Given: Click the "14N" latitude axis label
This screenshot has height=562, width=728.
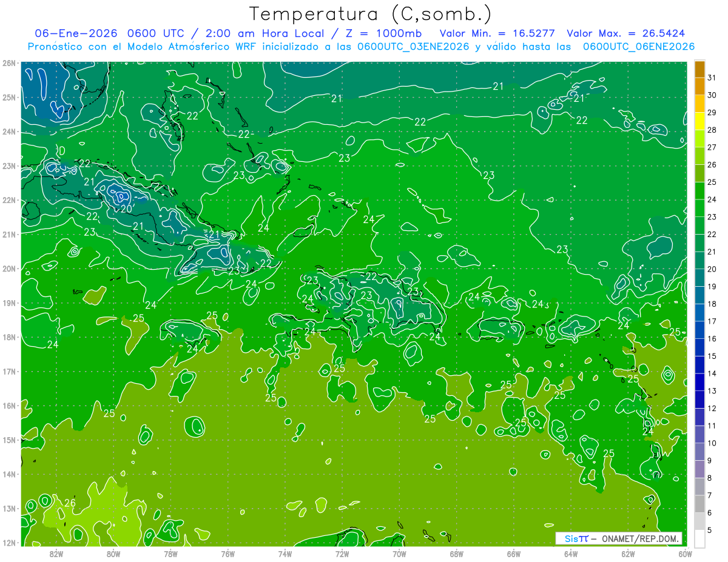Looking at the screenshot, I should pyautogui.click(x=9, y=474).
